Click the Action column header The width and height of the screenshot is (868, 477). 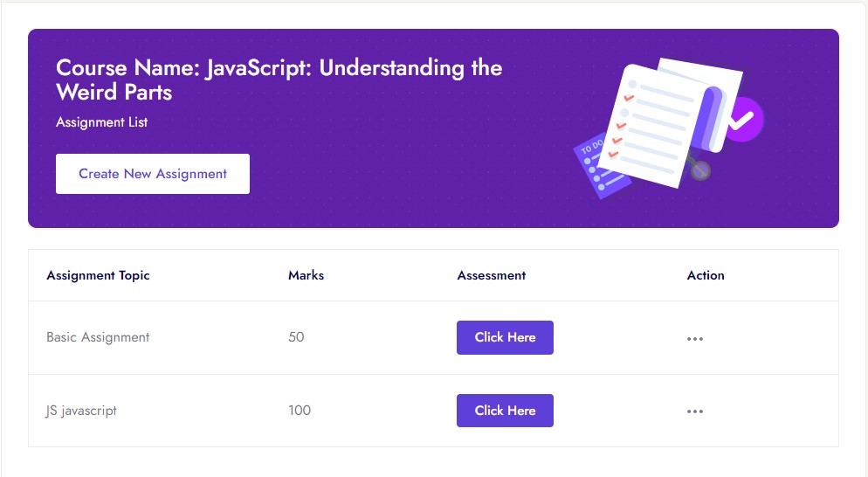point(706,275)
